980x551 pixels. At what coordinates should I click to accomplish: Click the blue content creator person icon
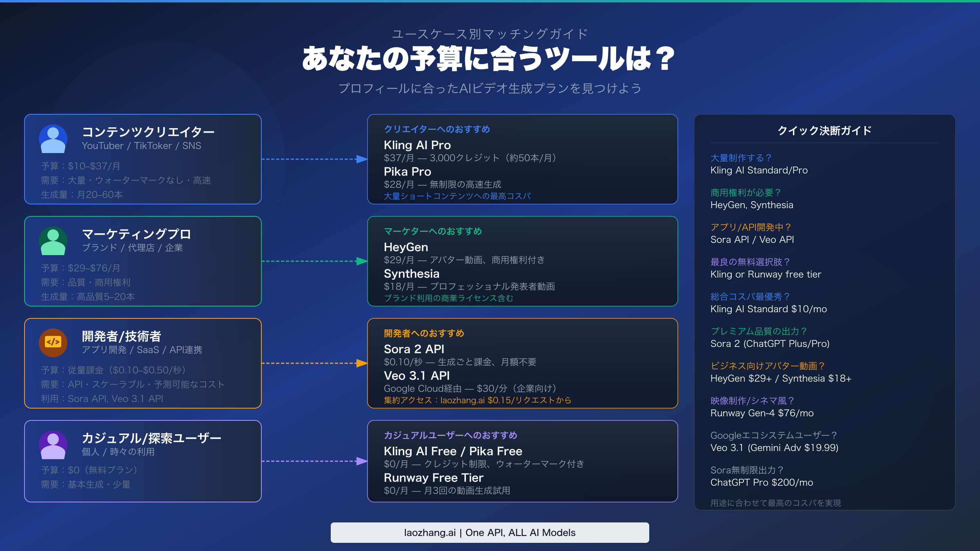[x=53, y=138]
